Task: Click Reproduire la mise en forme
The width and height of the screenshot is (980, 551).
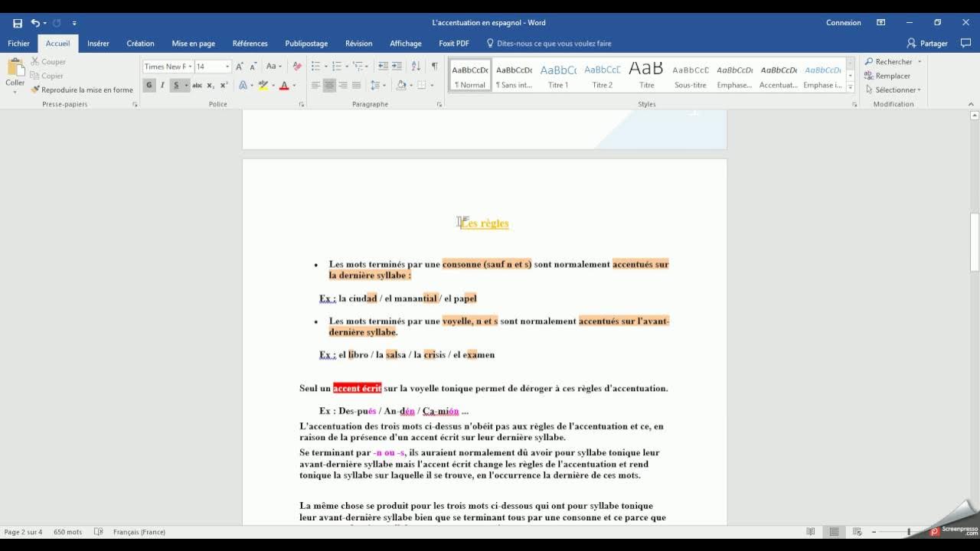Action: 82,90
